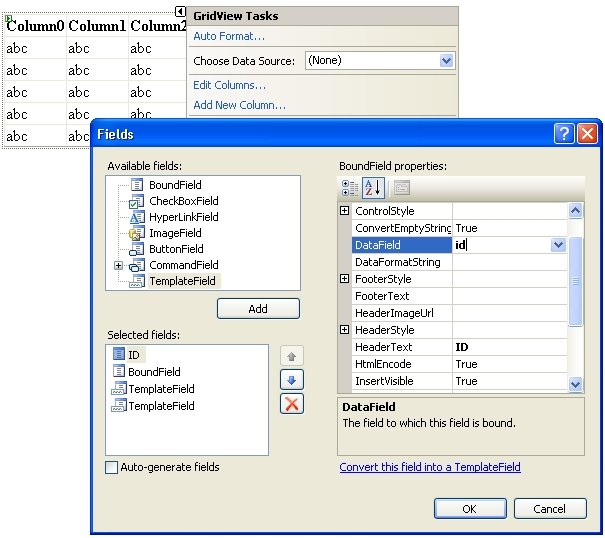This screenshot has height=538, width=605.
Task: Select ImageField label in Available fields
Action: pyautogui.click(x=175, y=233)
